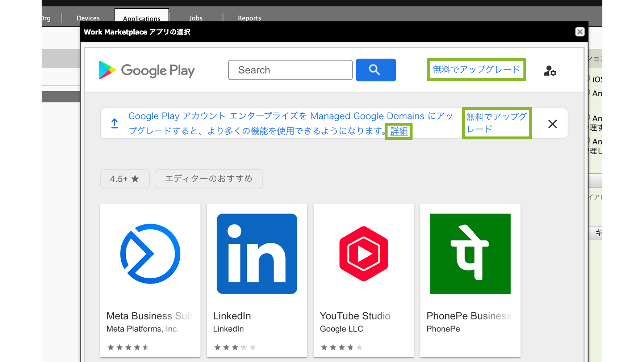
Task: Dismiss the upgrade banner with X
Action: (x=553, y=124)
